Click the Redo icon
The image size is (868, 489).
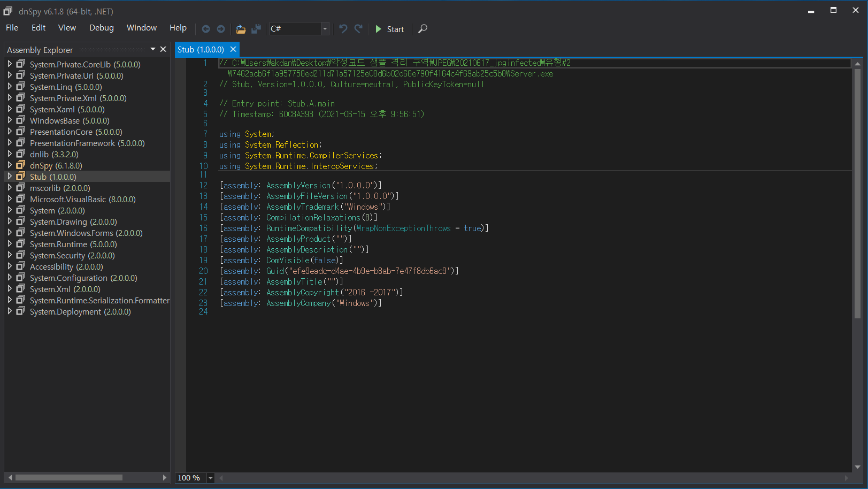point(358,29)
